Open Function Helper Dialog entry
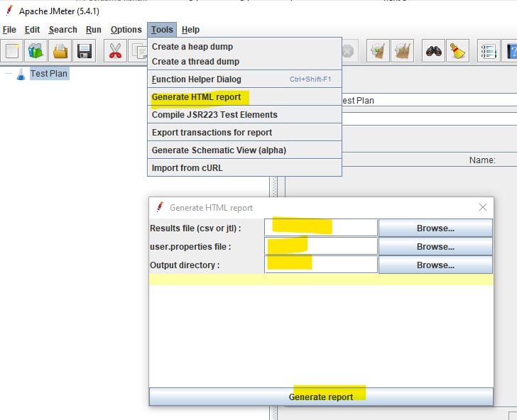 (244, 79)
